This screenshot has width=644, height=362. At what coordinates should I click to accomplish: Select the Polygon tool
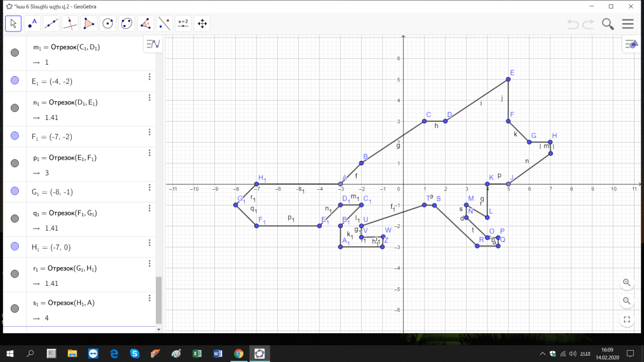[89, 24]
